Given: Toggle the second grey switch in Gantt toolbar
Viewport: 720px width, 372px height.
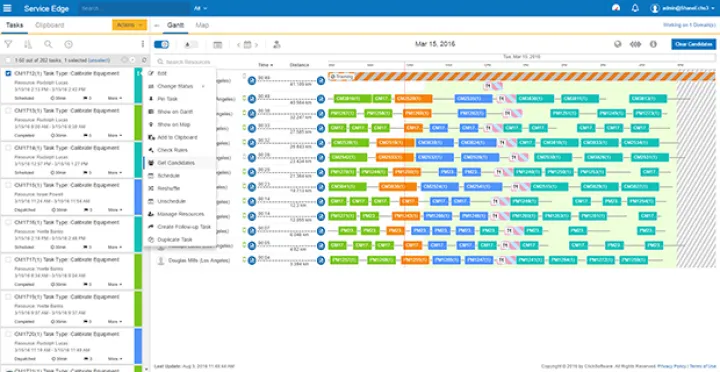Looking at the screenshot, I should pyautogui.click(x=191, y=45).
